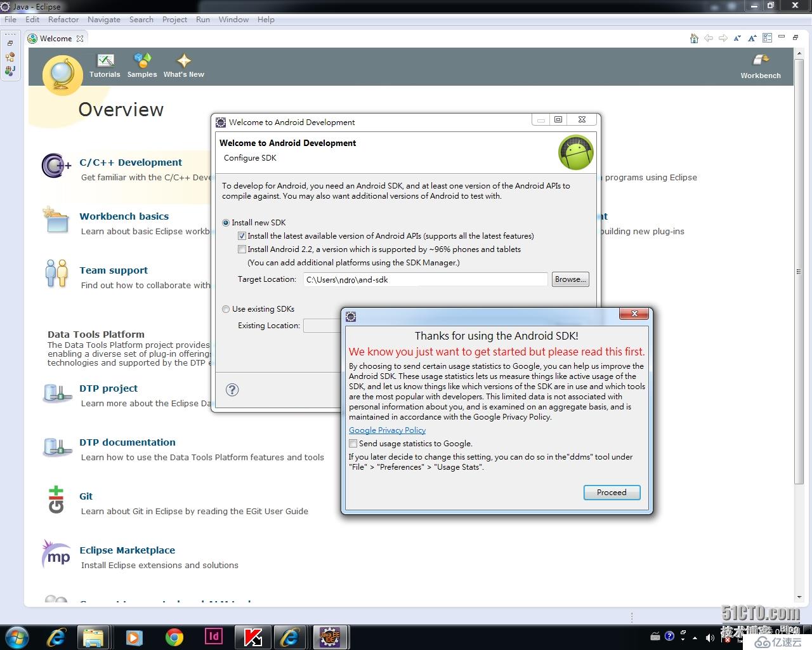812x650 pixels.
Task: Click the DTP documentation icon
Action: [57, 448]
